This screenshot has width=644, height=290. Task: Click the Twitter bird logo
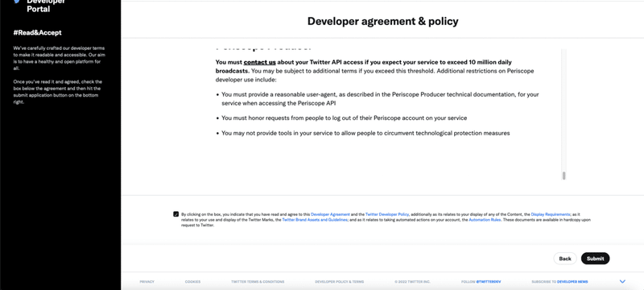[17, 2]
